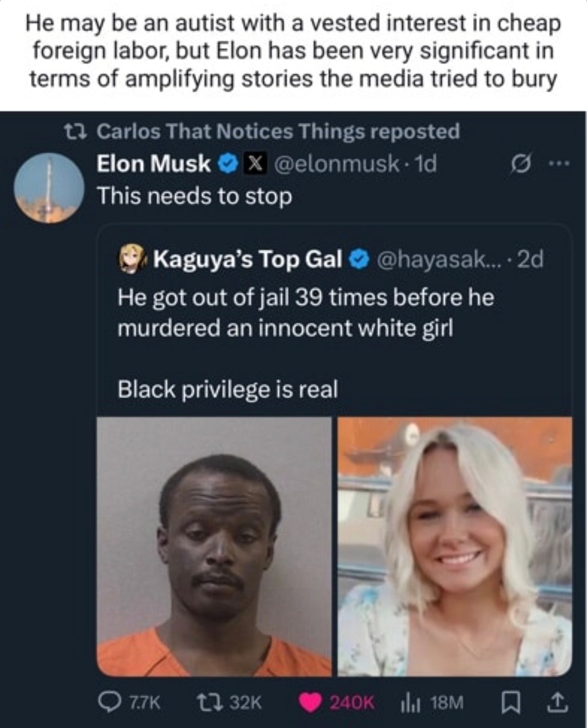
Task: Tap the blue verified badge beside Elon Musk
Action: [228, 164]
